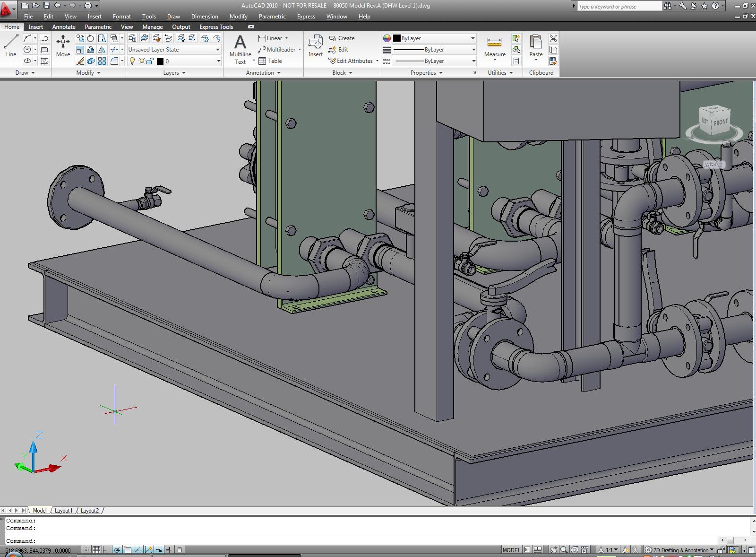Click the Plot printer icon
Image resolution: width=756 pixels, height=557 pixels.
pyautogui.click(x=88, y=6)
